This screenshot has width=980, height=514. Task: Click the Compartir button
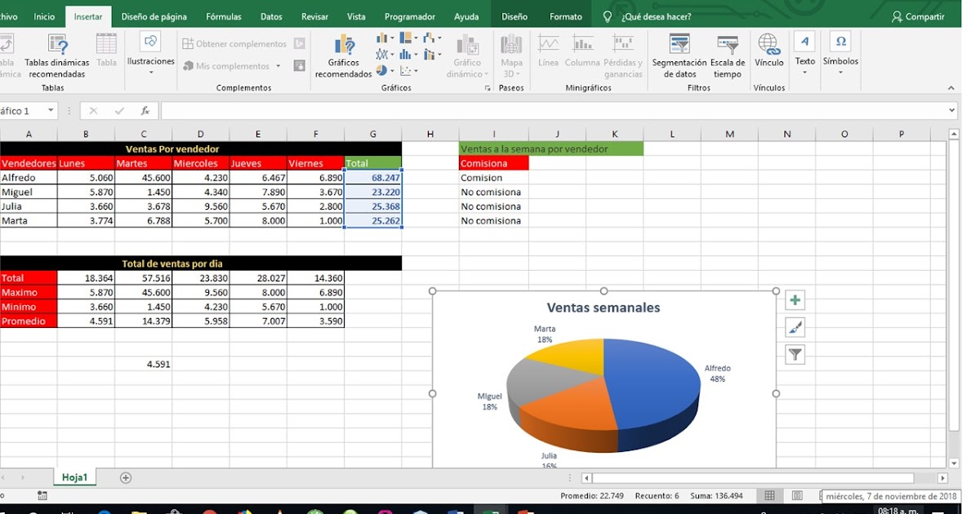click(918, 16)
